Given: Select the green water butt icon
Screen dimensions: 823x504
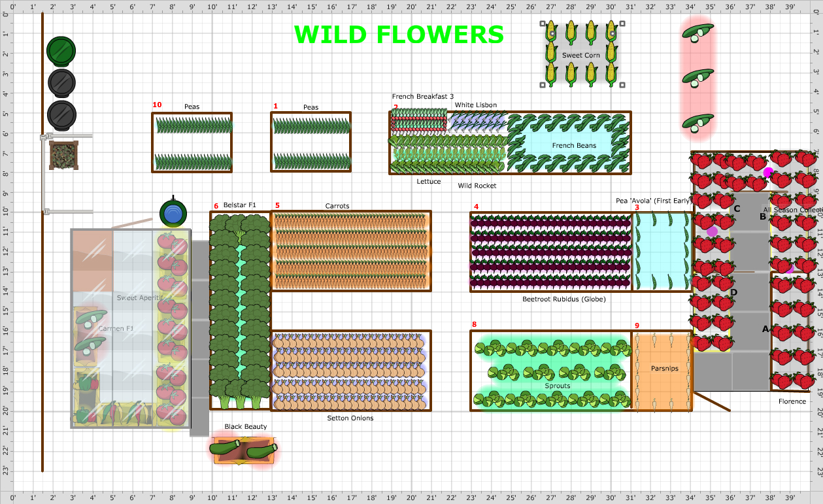Looking at the screenshot, I should tap(61, 50).
